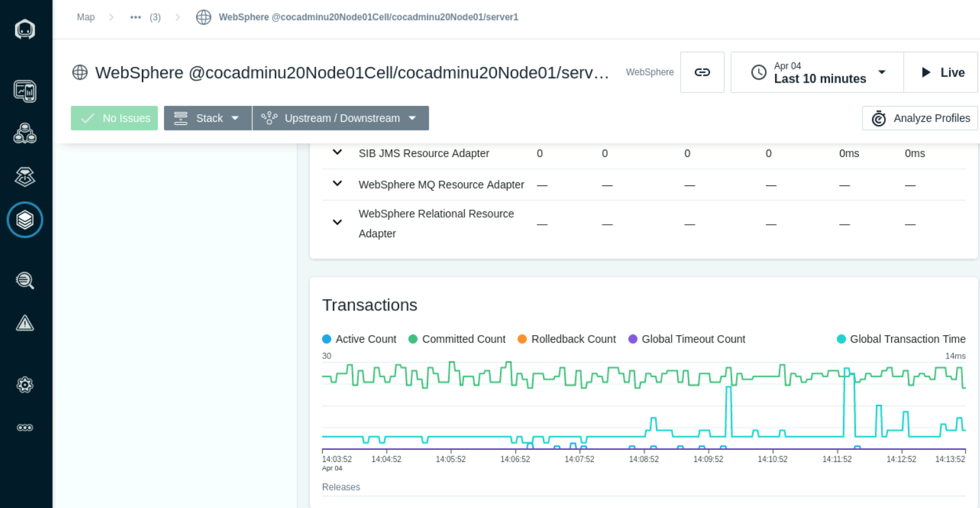Click the 14:06:52 time axis label

click(x=515, y=459)
